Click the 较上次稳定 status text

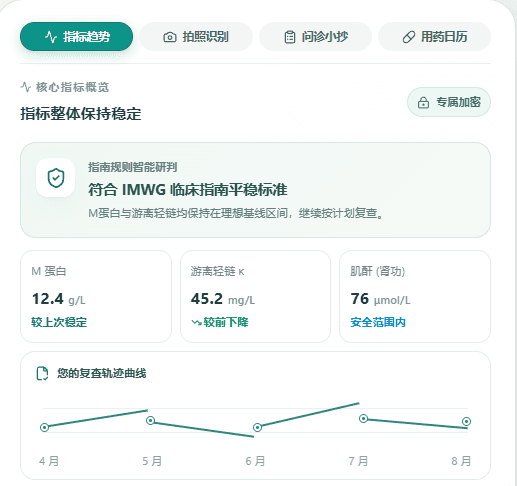tap(59, 322)
